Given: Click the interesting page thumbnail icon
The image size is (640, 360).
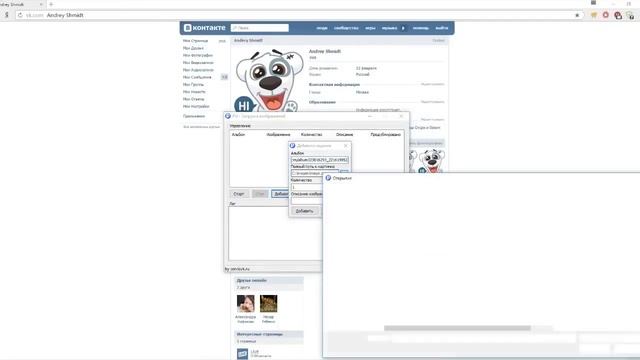Looking at the screenshot, I should click(242, 353).
